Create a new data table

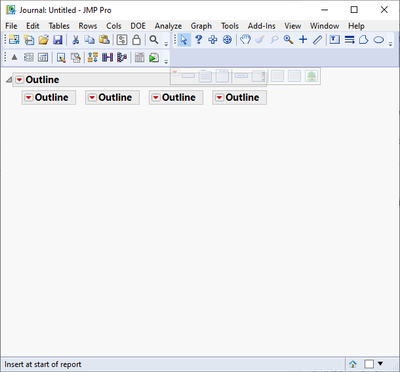click(x=14, y=40)
